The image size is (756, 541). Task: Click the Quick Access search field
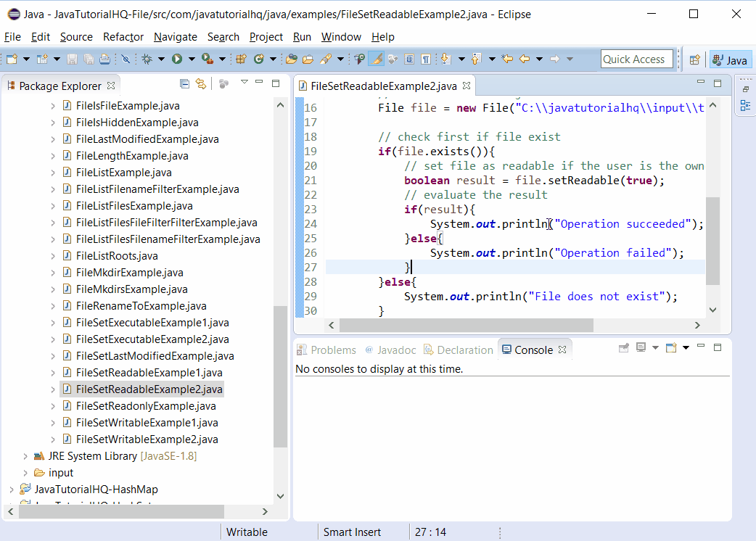[x=636, y=59]
